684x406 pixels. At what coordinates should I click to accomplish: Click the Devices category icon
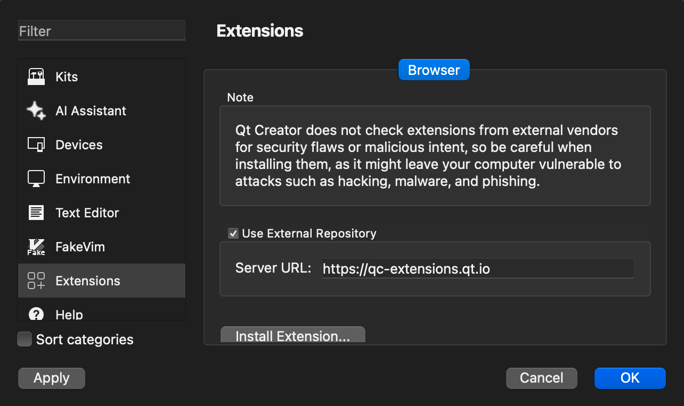point(36,145)
